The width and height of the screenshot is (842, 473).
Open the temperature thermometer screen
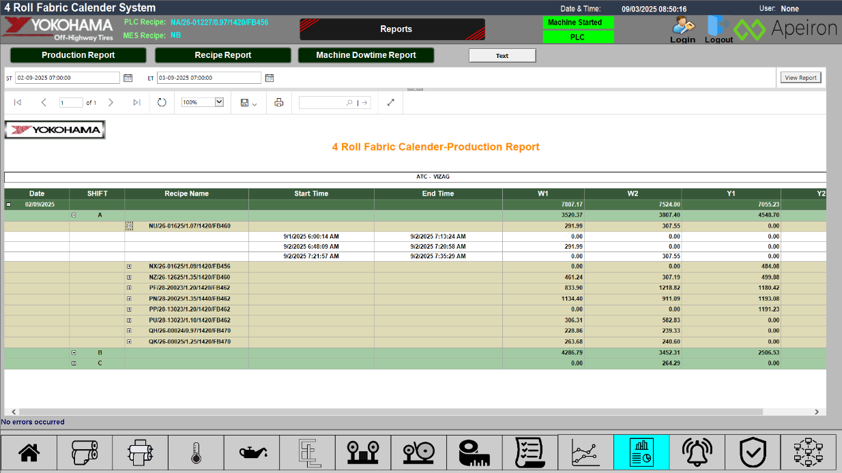[x=196, y=453]
